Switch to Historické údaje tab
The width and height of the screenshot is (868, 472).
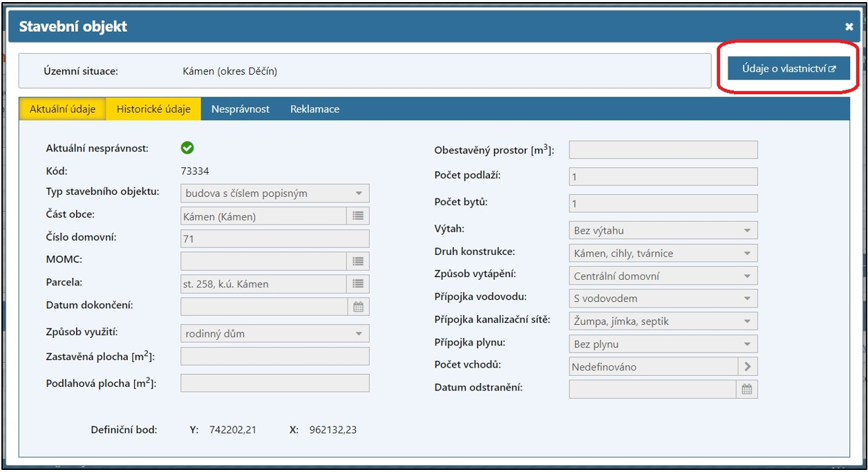click(153, 109)
